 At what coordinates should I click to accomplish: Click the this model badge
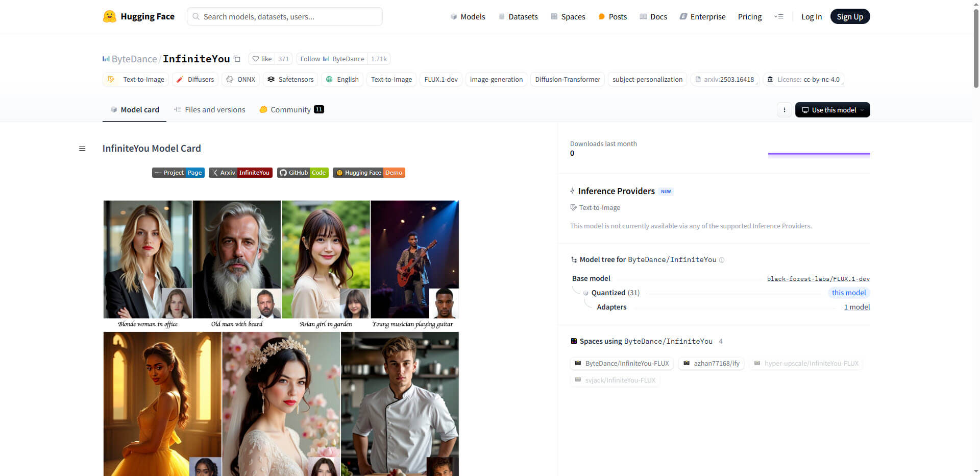click(848, 293)
